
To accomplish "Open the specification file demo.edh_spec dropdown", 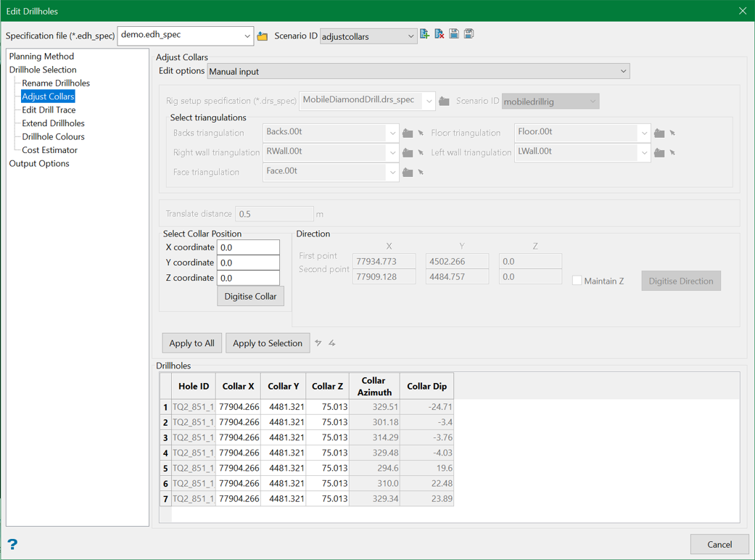I will coord(186,36).
